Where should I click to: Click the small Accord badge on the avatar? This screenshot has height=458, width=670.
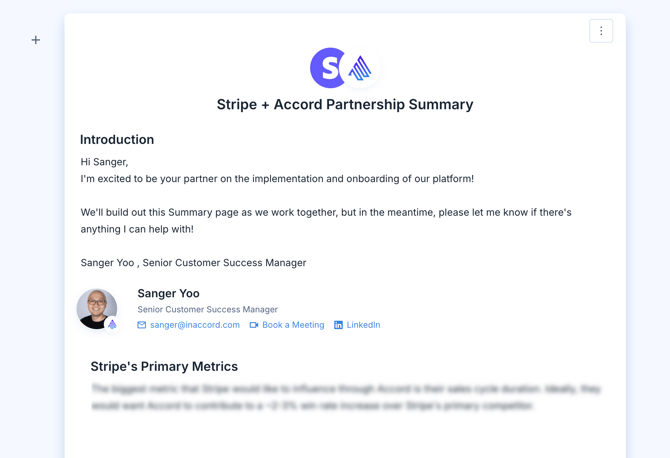[x=112, y=324]
